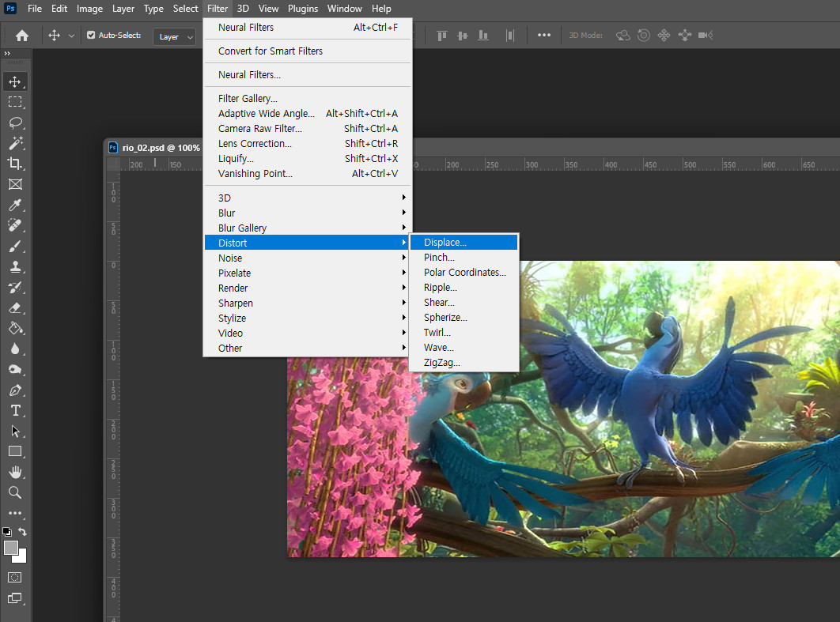Align top edges icon in options bar

tap(442, 36)
